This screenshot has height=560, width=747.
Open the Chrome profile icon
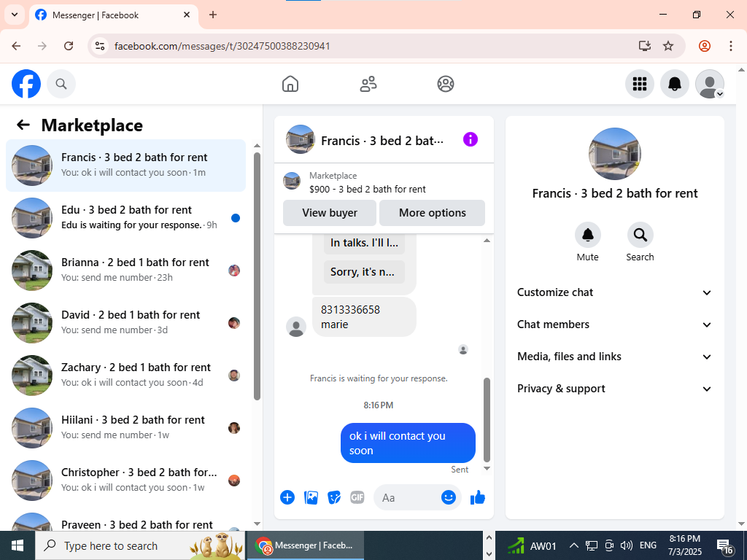(705, 46)
